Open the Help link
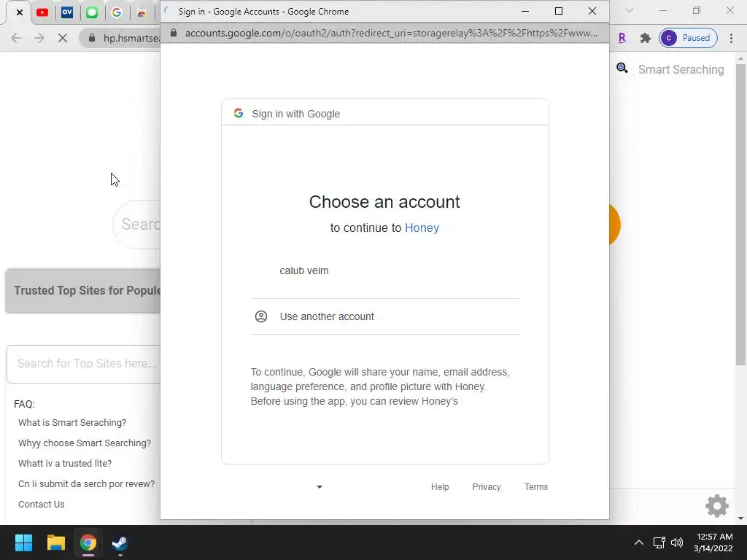Image resolution: width=747 pixels, height=560 pixels. (x=440, y=486)
